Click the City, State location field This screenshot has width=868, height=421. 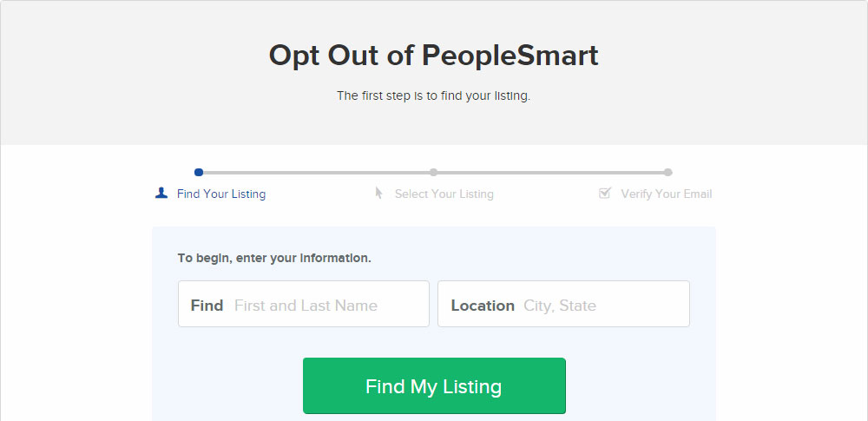[563, 304]
